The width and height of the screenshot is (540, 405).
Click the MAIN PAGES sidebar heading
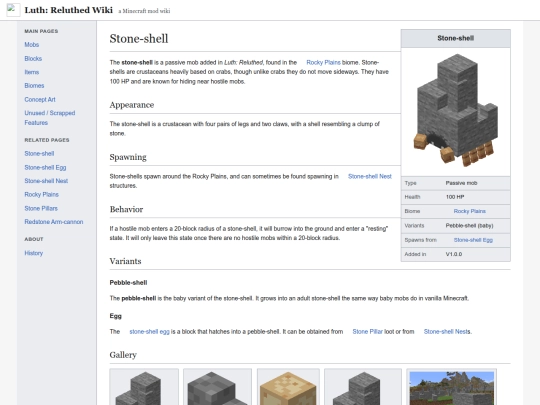41,31
